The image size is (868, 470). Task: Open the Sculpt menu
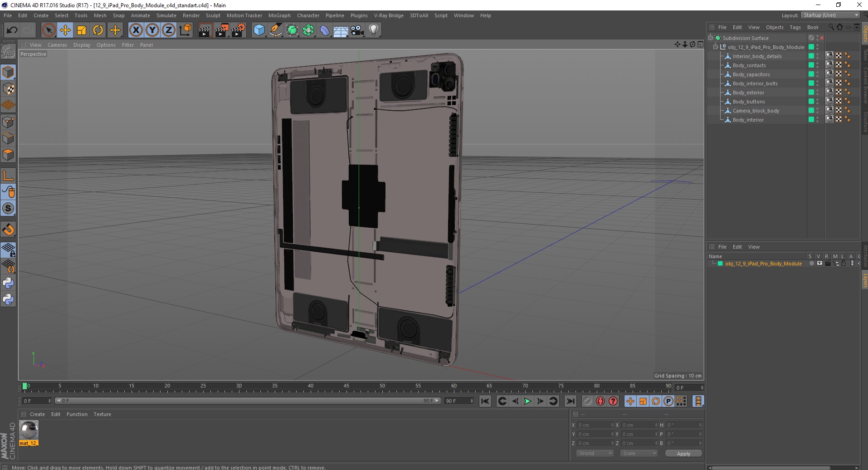coord(213,15)
